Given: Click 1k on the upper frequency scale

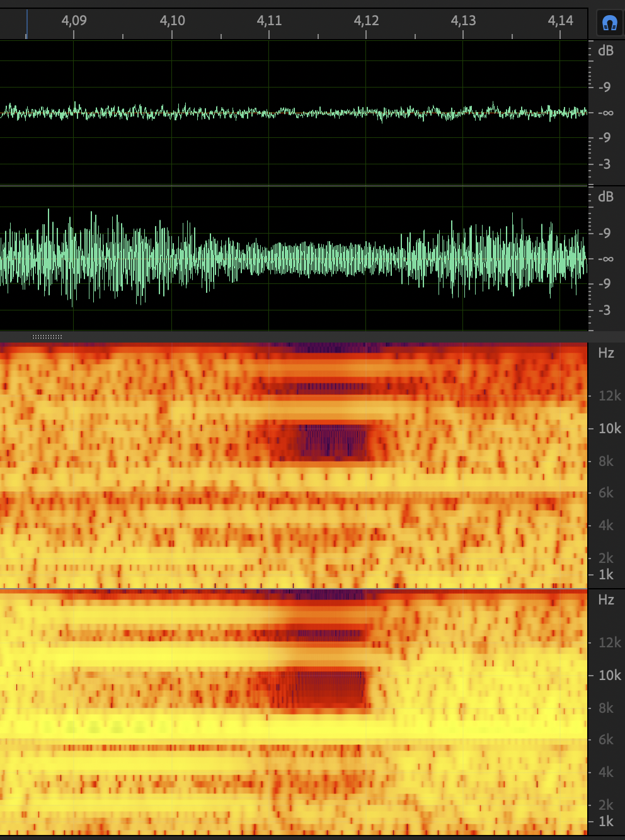Looking at the screenshot, I should click(606, 575).
